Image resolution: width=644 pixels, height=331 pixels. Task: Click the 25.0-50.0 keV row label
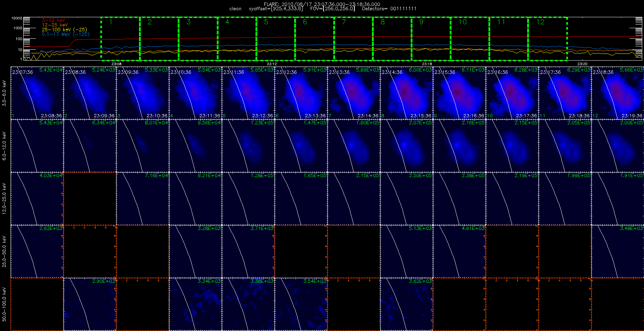pos(4,251)
